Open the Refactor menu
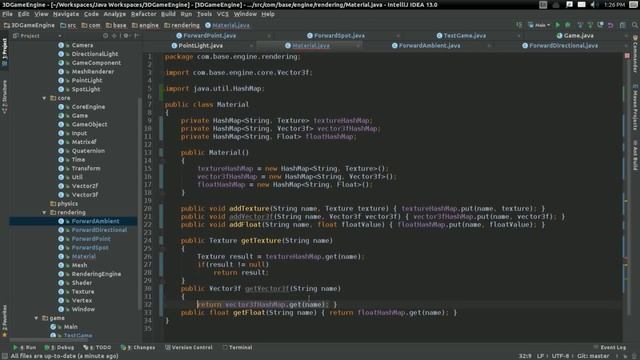The image size is (640, 360). coord(143,14)
